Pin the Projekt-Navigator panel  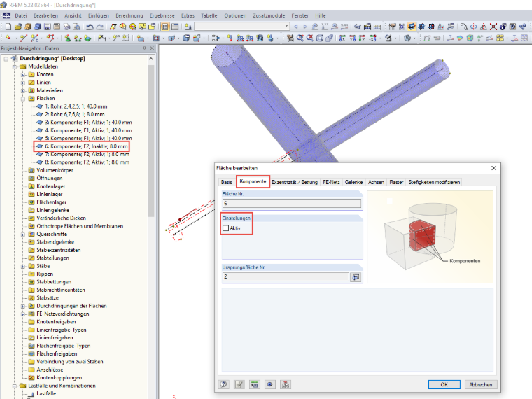coord(144,48)
